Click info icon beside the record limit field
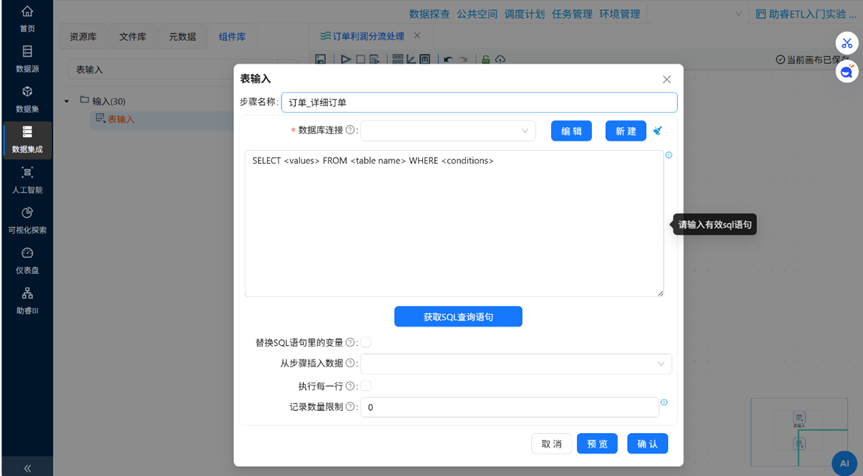 click(664, 402)
